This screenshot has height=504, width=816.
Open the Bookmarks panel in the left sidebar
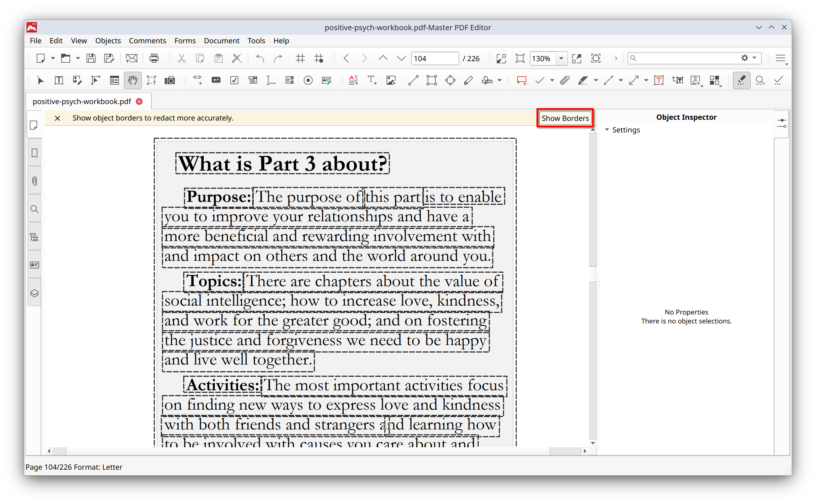[x=34, y=153]
